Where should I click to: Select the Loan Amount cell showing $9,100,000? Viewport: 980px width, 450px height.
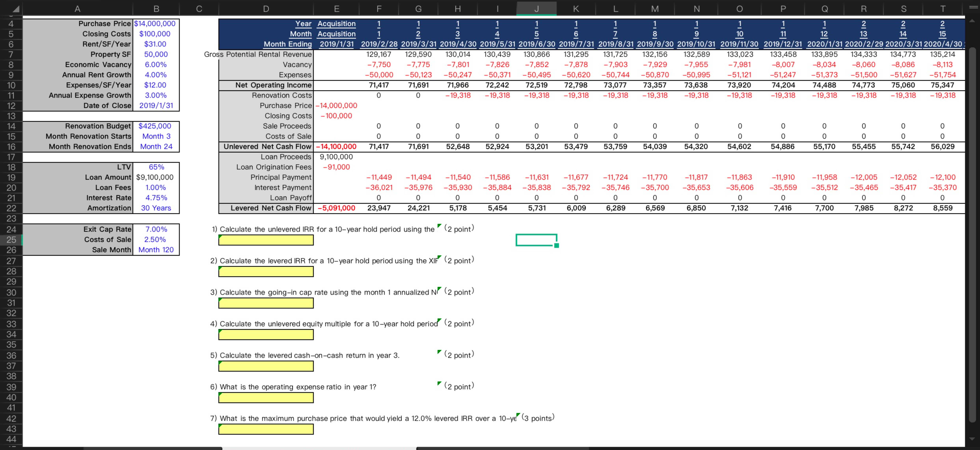pyautogui.click(x=155, y=177)
